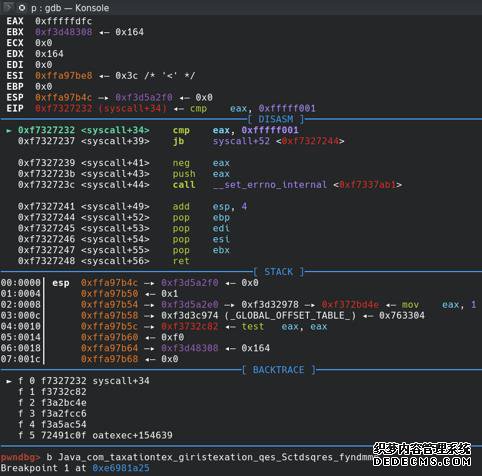The image size is (482, 476).
Task: Click the EIP address 0xf7327232 (syscall+34)
Action: pos(100,108)
